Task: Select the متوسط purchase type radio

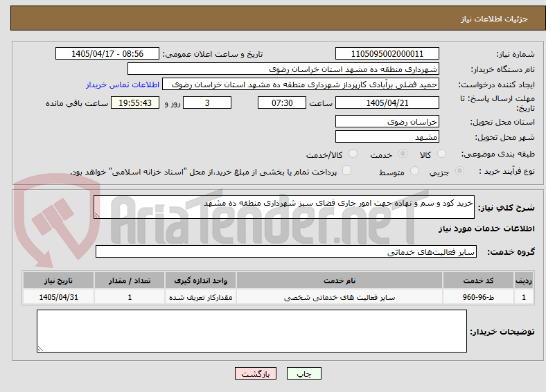Action: 414,171
